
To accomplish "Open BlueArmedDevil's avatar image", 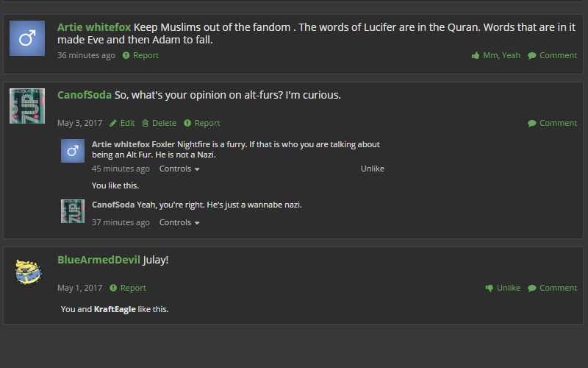I will click(x=28, y=272).
